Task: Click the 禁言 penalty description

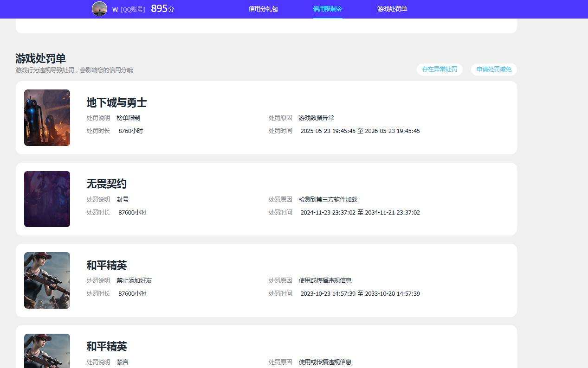Action: point(123,362)
